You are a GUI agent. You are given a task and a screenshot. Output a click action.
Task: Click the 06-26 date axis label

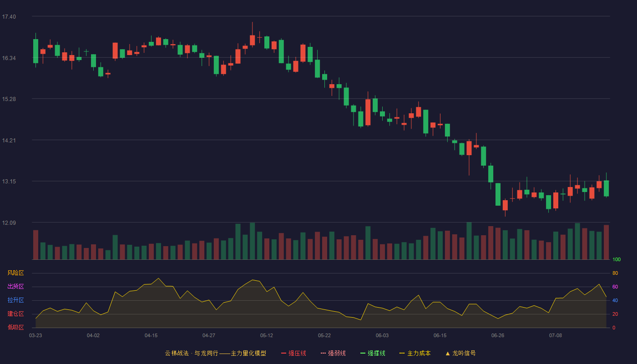(x=498, y=335)
